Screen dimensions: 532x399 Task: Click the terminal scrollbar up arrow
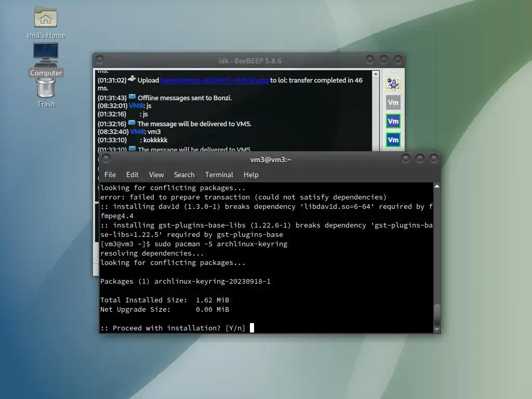(x=437, y=187)
